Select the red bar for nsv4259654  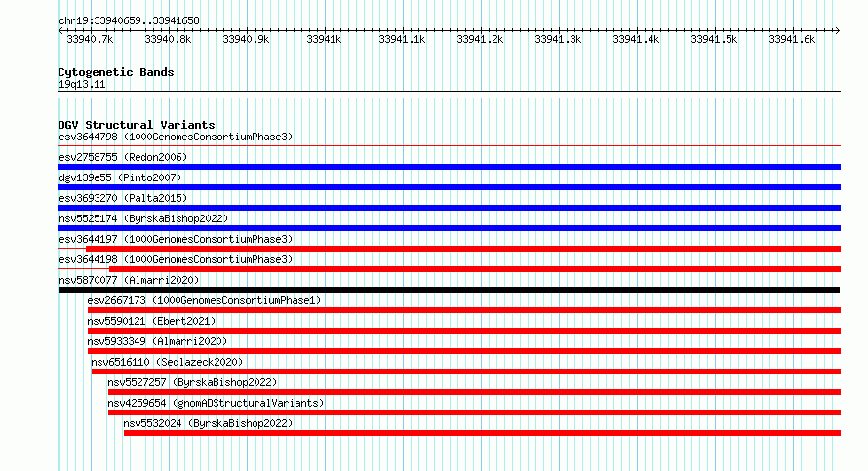tap(474, 412)
